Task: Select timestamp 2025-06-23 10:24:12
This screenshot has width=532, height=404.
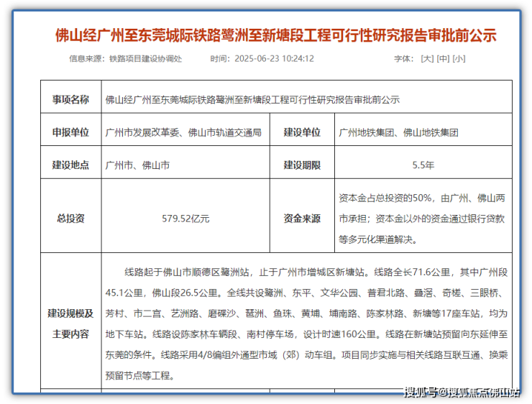Action: point(274,59)
